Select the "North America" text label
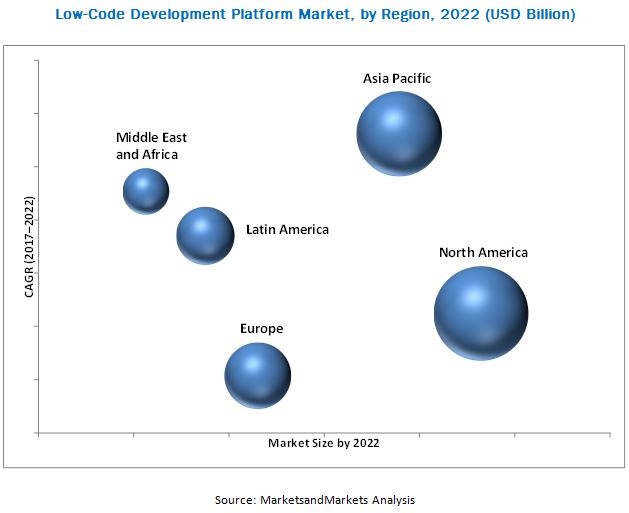Screen dimensions: 629x513 point(482,252)
